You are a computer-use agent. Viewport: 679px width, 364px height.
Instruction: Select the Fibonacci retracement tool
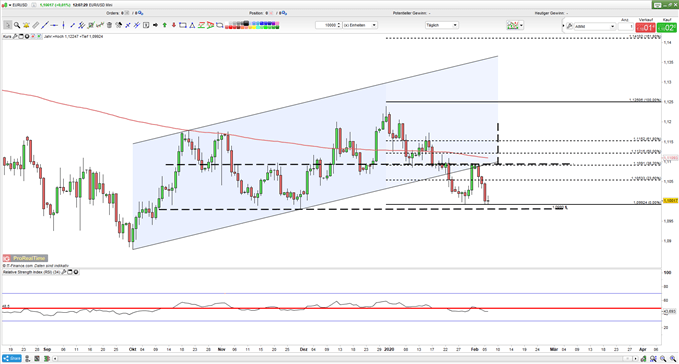(201, 25)
